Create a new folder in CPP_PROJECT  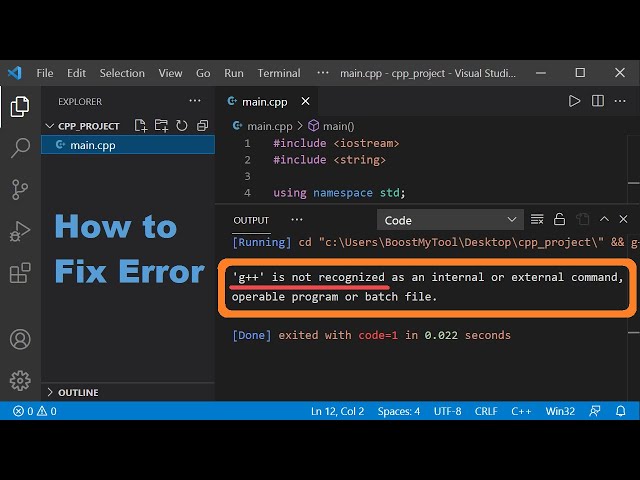(161, 126)
